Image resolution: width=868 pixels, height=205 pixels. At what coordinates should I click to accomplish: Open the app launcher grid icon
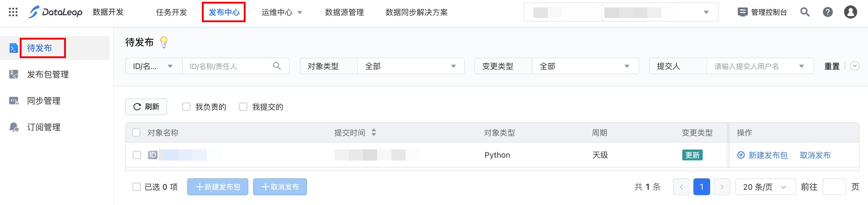click(13, 12)
